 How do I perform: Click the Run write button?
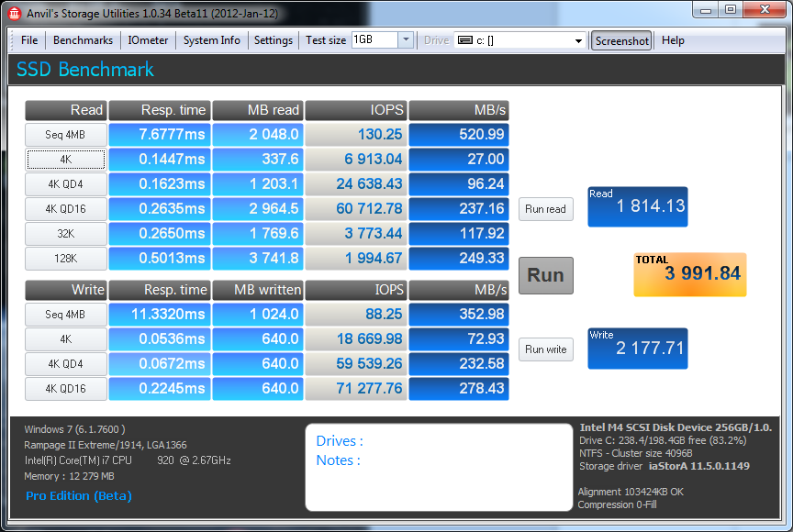point(546,349)
